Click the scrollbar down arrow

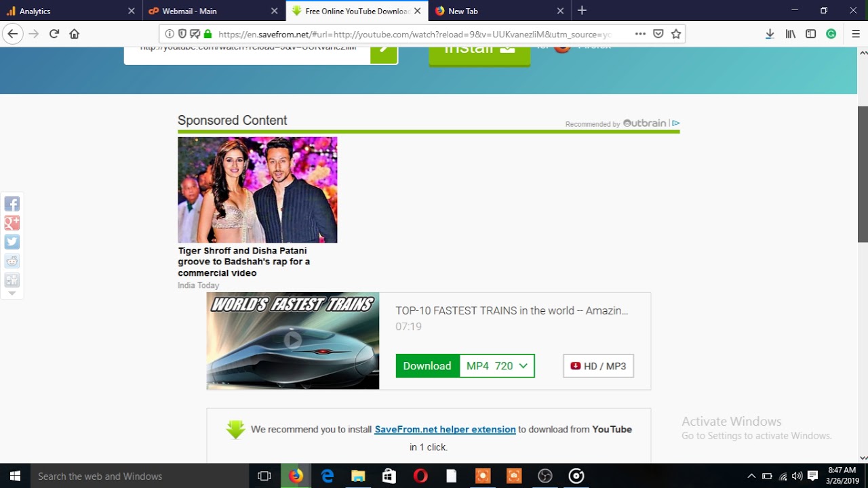(x=863, y=457)
